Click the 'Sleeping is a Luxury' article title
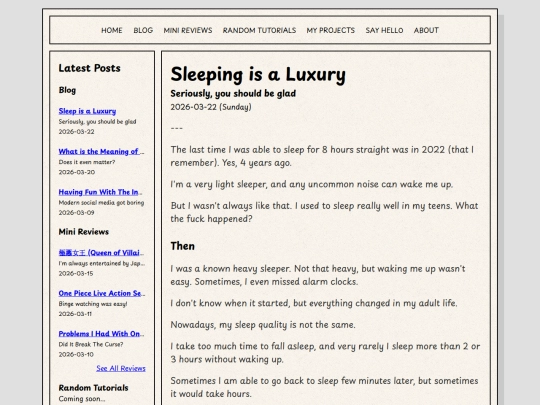The width and height of the screenshot is (540, 405). tap(258, 74)
